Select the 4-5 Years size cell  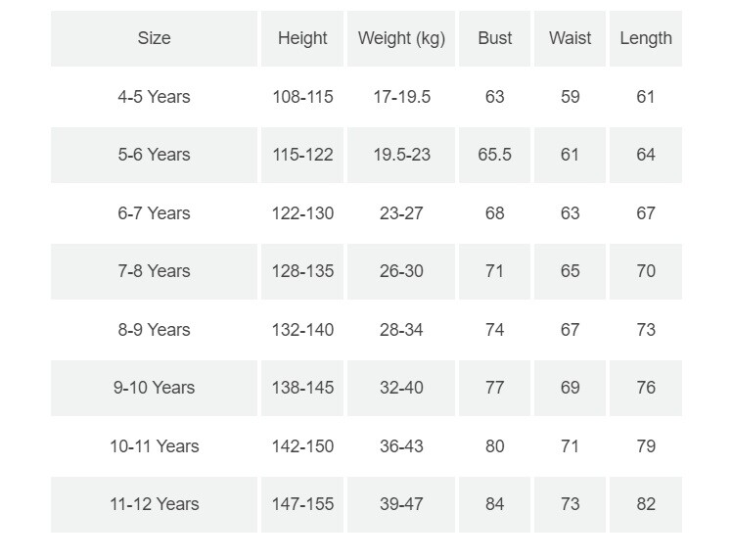coord(154,97)
